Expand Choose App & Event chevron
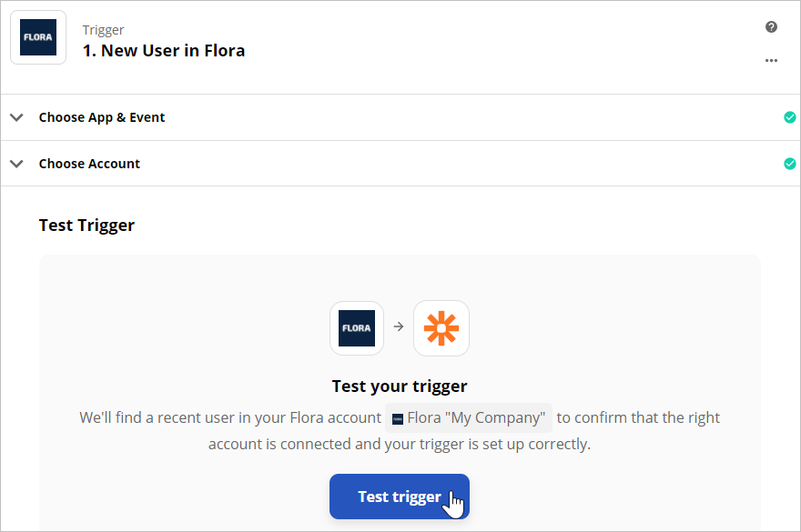The image size is (801, 532). click(17, 117)
